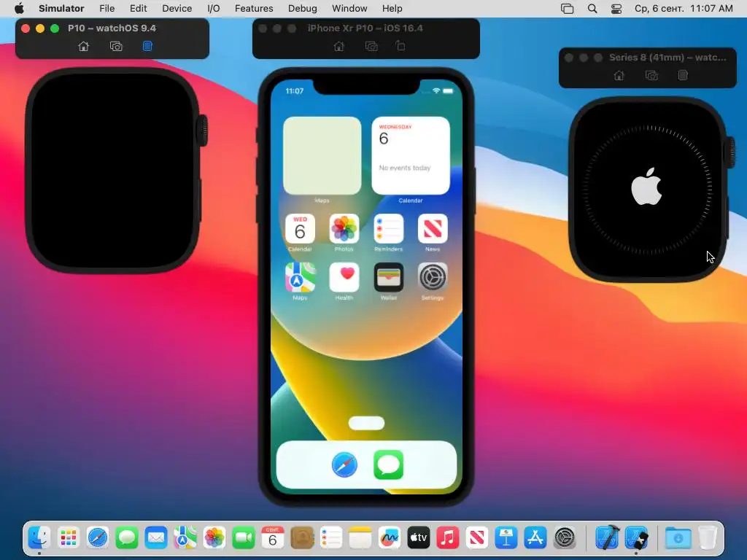Click Home button in iPhone Xr P10 window
This screenshot has height=560, width=747.
[x=338, y=46]
